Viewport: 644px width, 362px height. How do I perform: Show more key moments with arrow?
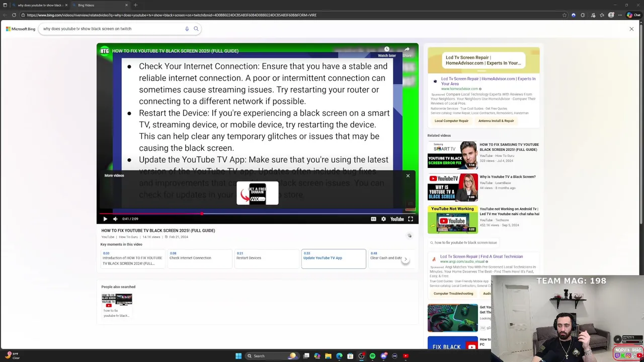click(406, 259)
